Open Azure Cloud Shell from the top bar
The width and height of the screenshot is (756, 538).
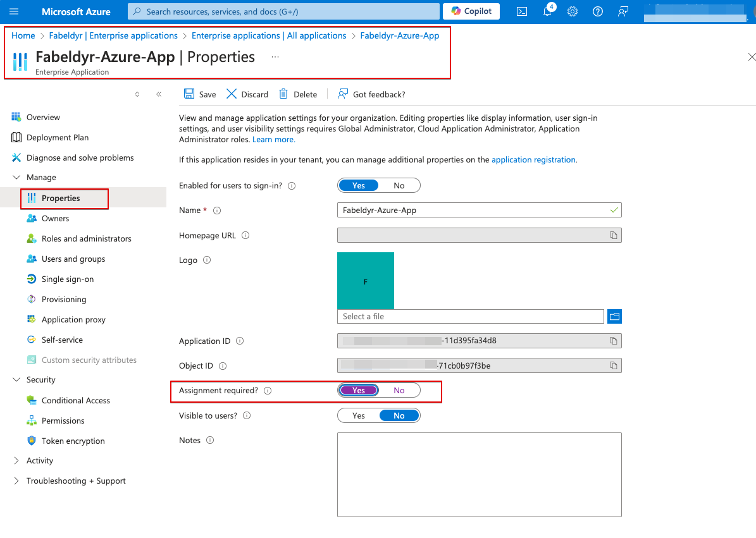(x=521, y=11)
